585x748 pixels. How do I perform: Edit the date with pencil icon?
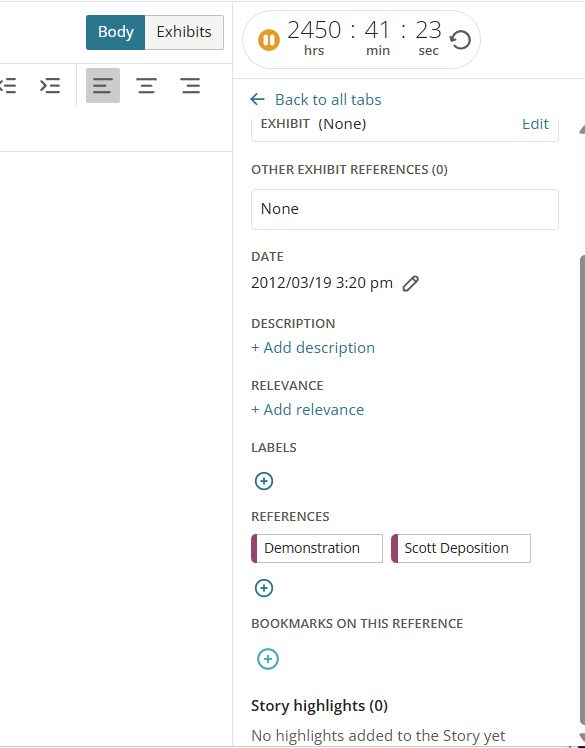click(410, 283)
